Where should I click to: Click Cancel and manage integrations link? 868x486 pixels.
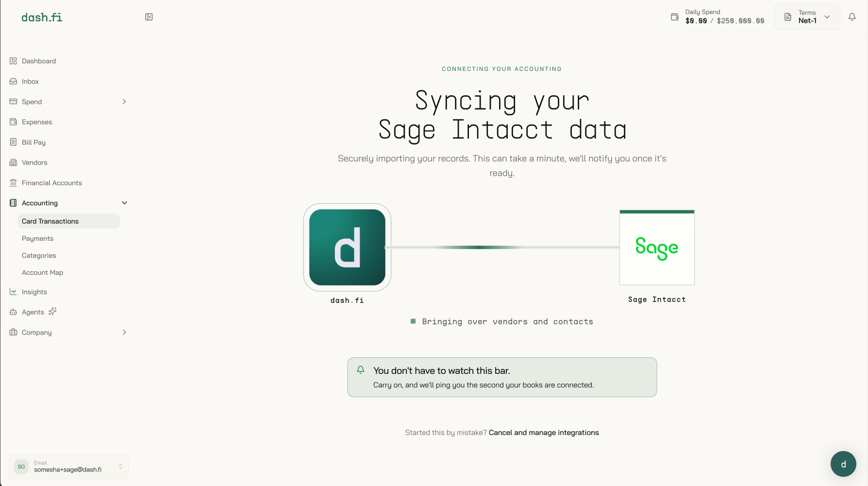544,433
